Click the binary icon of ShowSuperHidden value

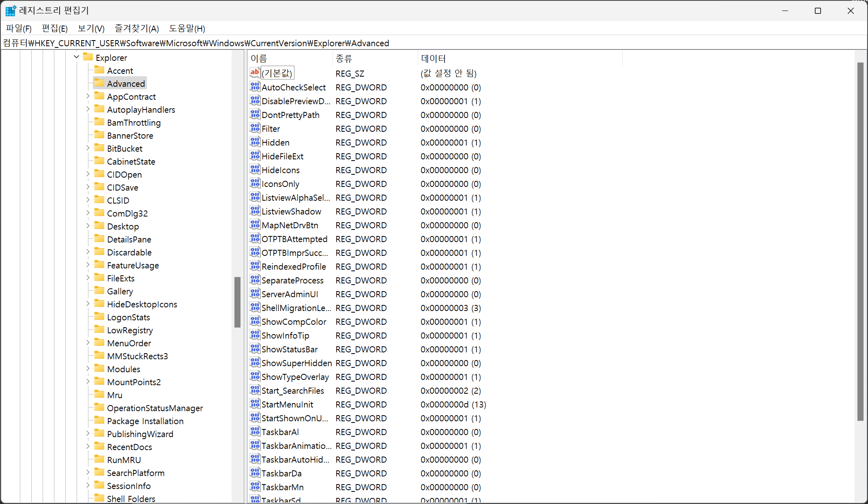coord(255,363)
